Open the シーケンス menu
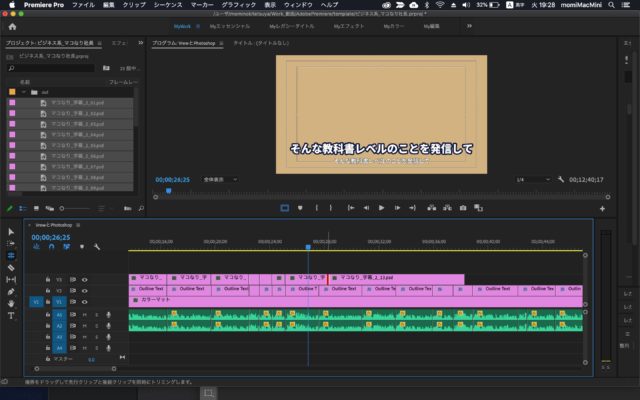Screen dimensions: 640x400 pyautogui.click(x=168, y=5)
